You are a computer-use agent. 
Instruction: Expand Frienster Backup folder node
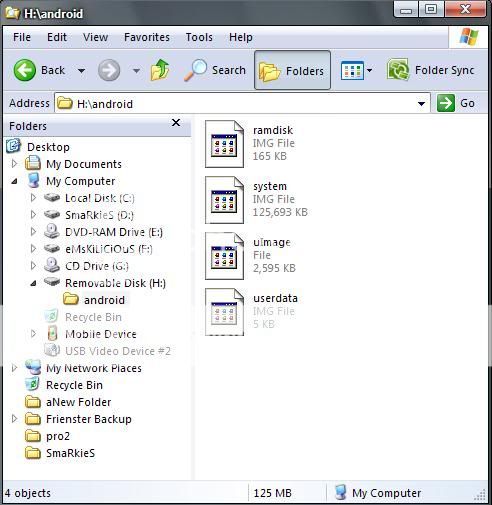pos(14,419)
